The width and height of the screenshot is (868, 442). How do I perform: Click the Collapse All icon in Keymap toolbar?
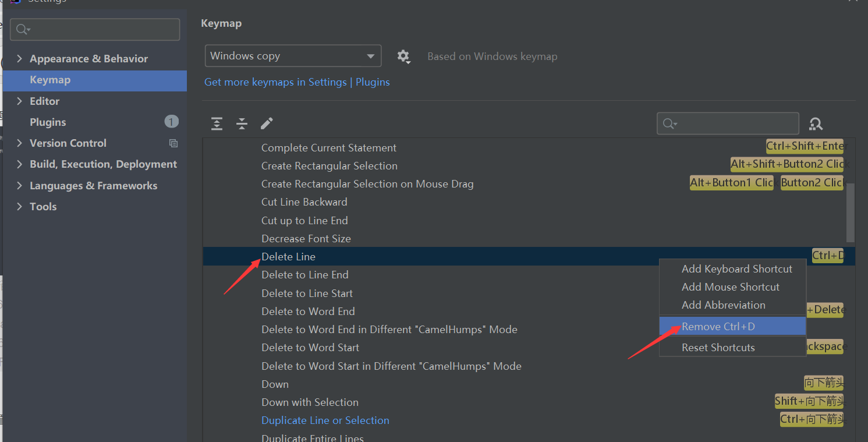pos(242,123)
